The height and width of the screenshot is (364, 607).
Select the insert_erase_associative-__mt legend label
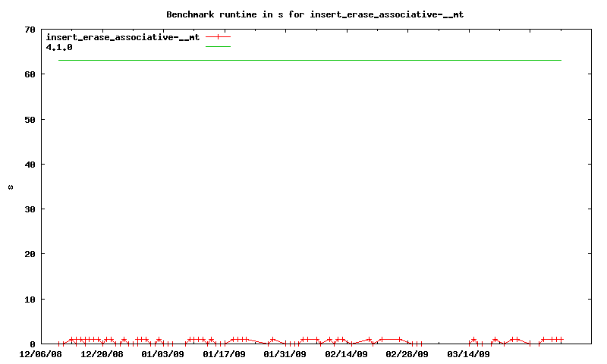(x=123, y=36)
